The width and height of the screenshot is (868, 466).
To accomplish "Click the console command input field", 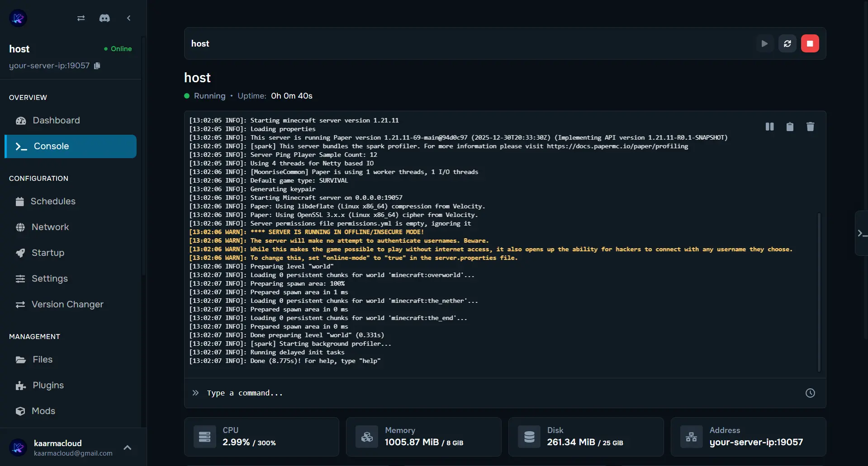I will 502,393.
